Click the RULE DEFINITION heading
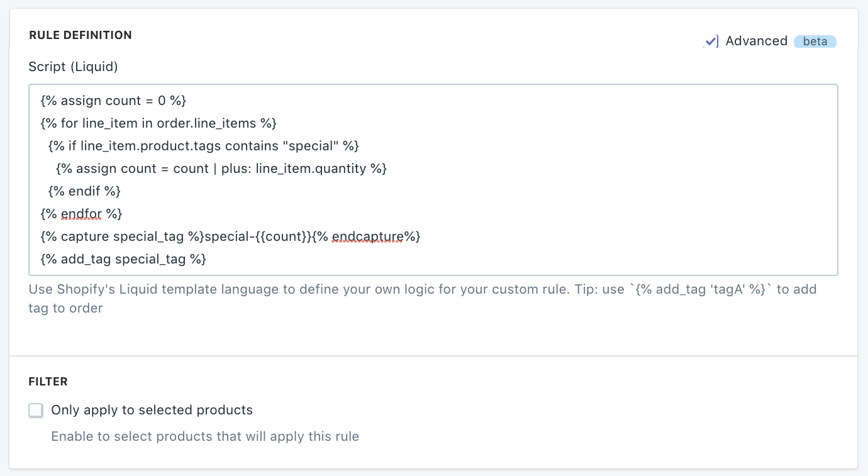The image size is (868, 476). (x=81, y=35)
